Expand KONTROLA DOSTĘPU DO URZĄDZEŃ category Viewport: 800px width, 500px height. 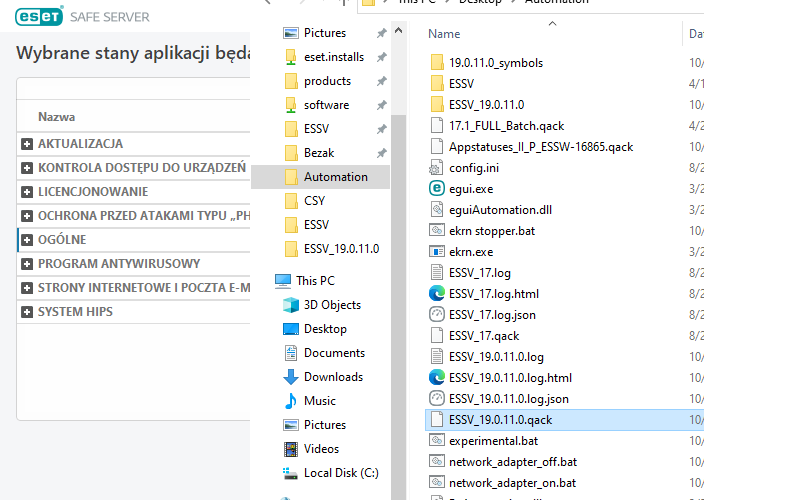pos(27,168)
